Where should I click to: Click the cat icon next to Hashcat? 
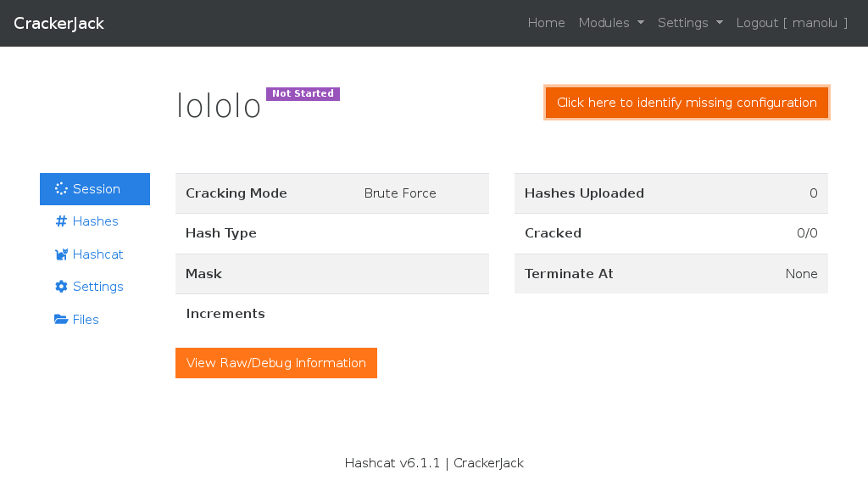(61, 254)
